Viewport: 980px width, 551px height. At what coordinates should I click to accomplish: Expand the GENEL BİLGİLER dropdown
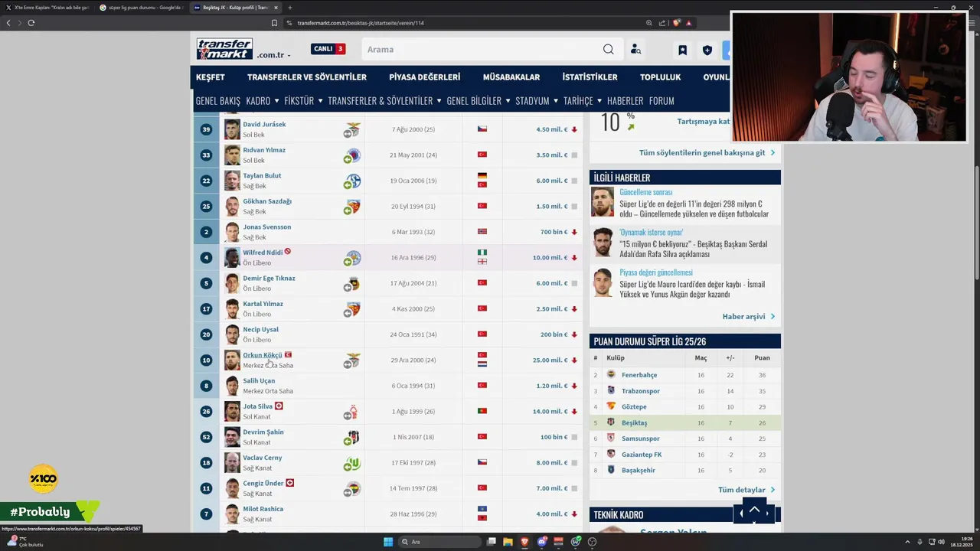click(x=479, y=101)
